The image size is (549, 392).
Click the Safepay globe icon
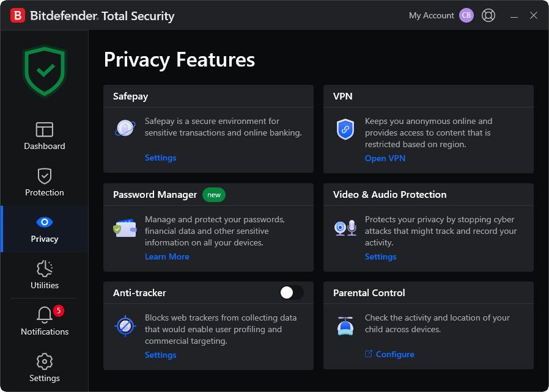click(125, 128)
